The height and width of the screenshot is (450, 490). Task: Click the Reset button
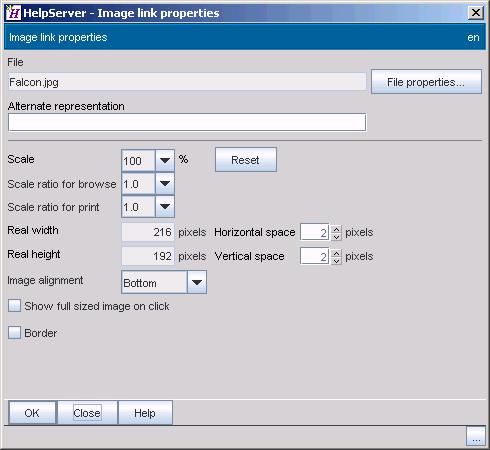(246, 160)
